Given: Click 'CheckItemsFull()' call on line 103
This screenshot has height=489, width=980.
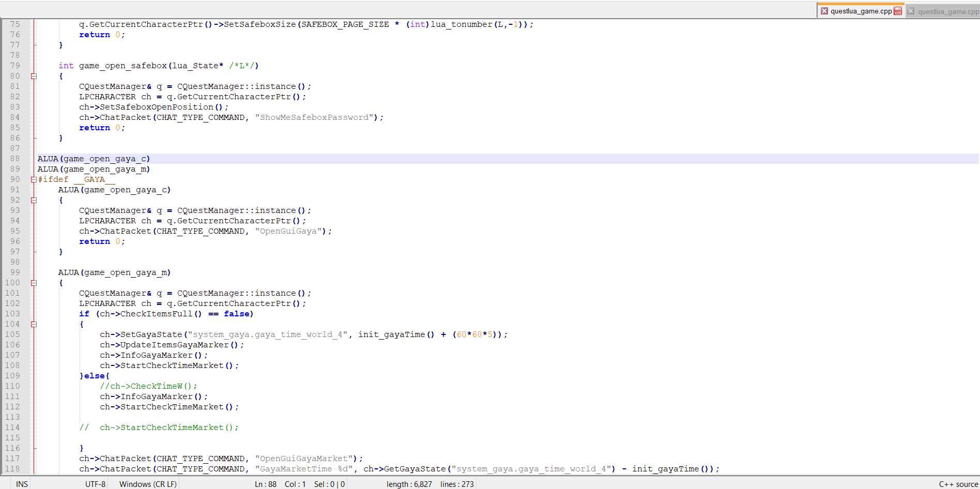Looking at the screenshot, I should click(x=161, y=314).
